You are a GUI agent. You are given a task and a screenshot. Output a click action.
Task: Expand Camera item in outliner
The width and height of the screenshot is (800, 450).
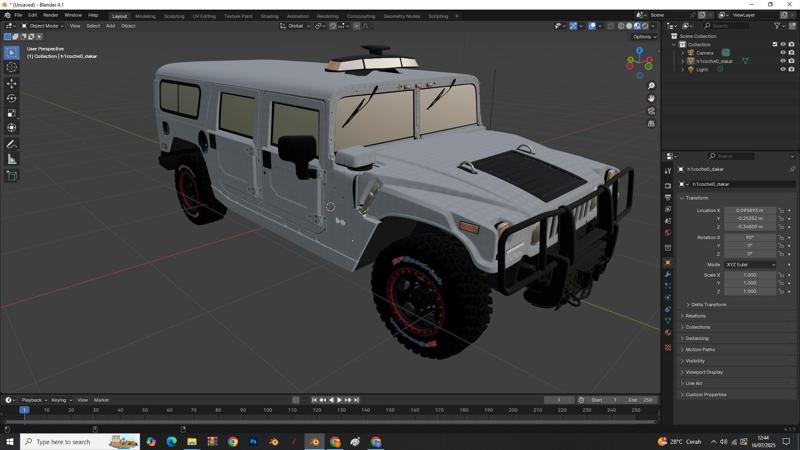(x=683, y=53)
